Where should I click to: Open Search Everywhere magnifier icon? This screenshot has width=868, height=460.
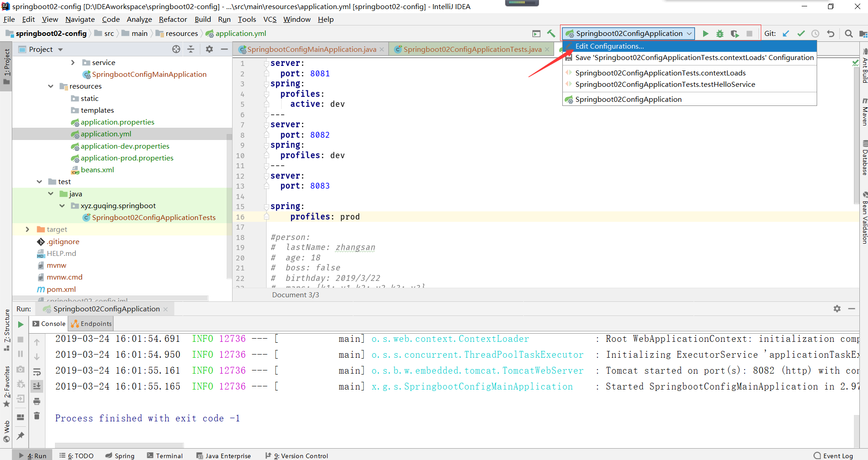pos(848,34)
